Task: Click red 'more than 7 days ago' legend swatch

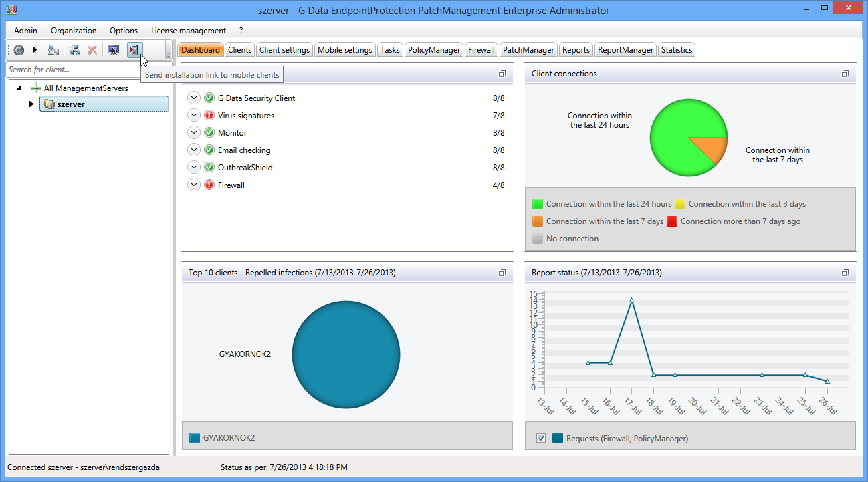Action: (x=672, y=221)
